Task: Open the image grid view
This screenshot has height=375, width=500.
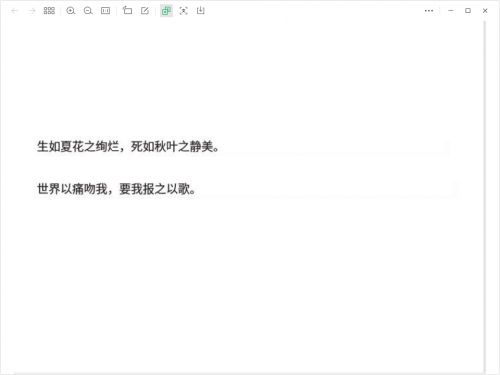Action: click(x=49, y=11)
